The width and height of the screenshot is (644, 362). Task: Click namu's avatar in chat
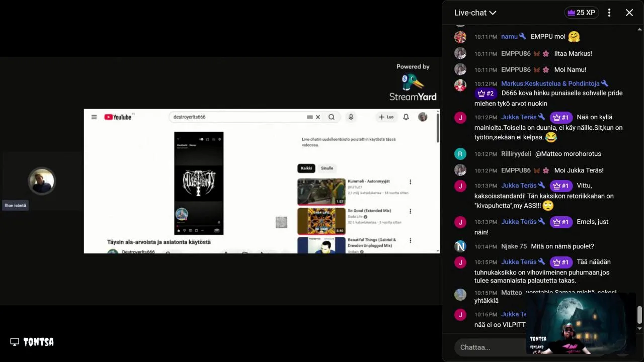tap(460, 37)
